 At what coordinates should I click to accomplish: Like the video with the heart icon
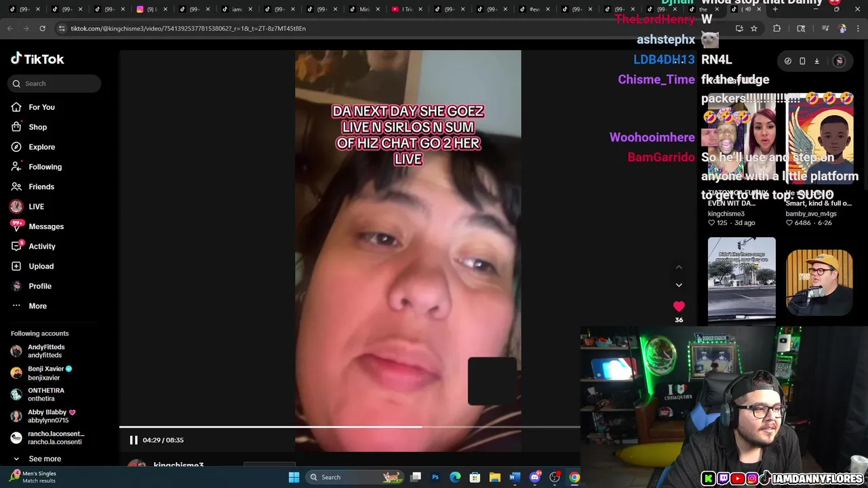[679, 306]
